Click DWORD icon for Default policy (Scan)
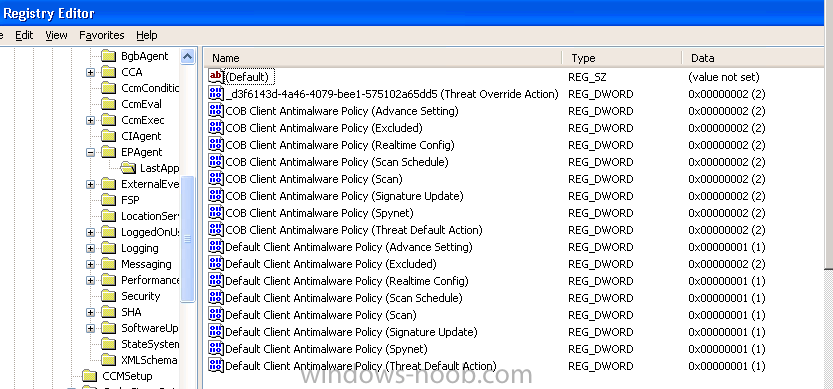The width and height of the screenshot is (833, 389). pyautogui.click(x=216, y=315)
